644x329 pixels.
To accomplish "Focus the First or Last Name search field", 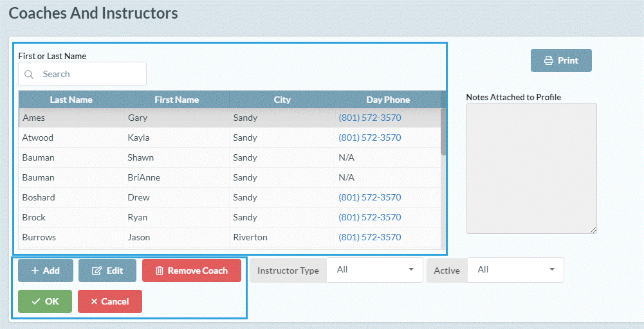I will [x=90, y=75].
